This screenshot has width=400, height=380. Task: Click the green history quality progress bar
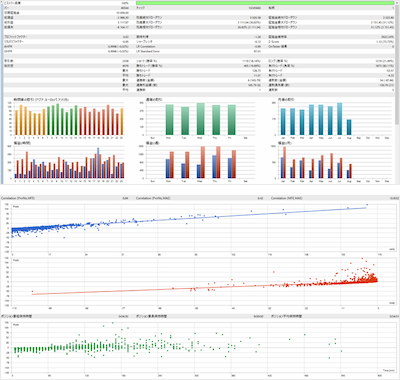265,3
